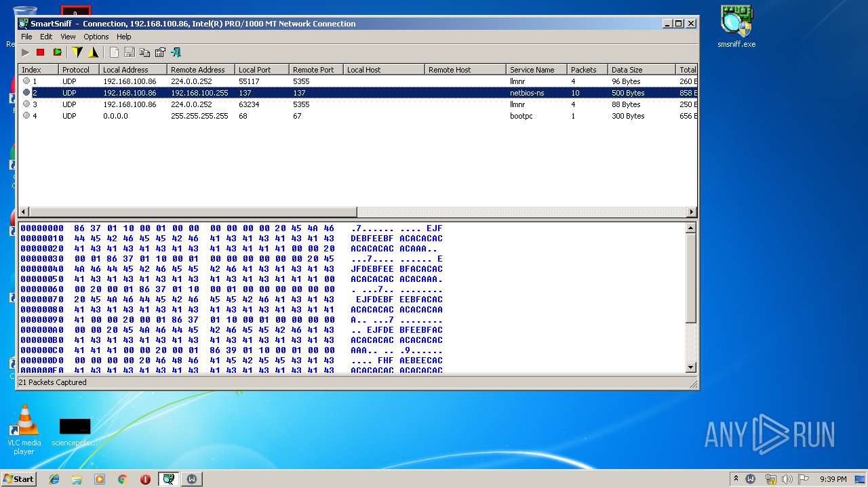This screenshot has width=868, height=488.
Task: Stop the capture with the red square
Action: pos(41,52)
